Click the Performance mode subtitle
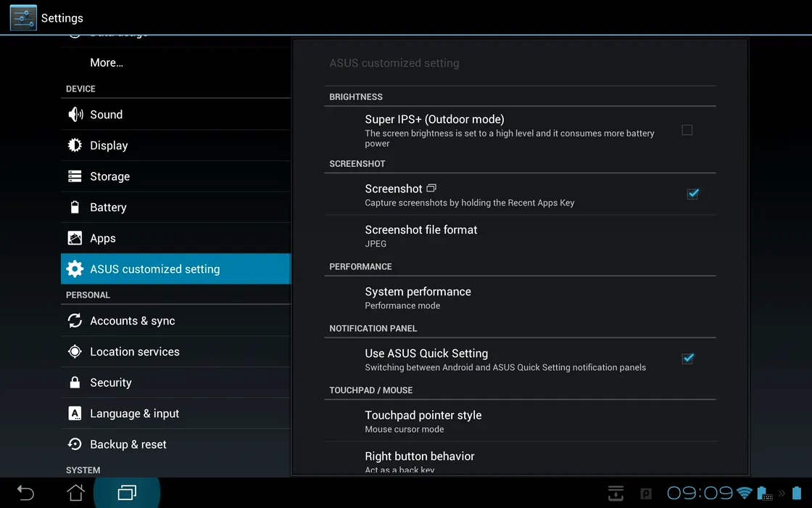The width and height of the screenshot is (812, 508). 402,306
